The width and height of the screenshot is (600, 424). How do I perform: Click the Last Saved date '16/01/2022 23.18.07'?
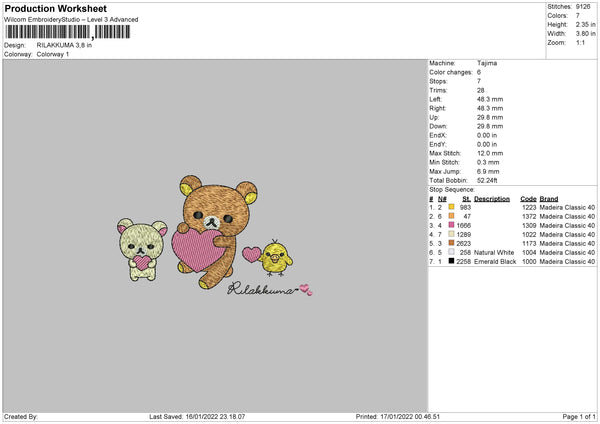pyautogui.click(x=215, y=417)
